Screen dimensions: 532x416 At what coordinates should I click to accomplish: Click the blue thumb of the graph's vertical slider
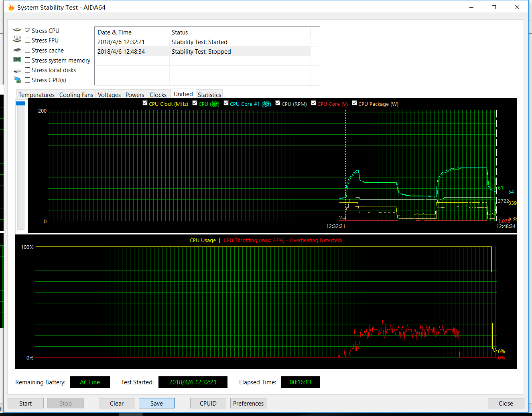(x=20, y=103)
